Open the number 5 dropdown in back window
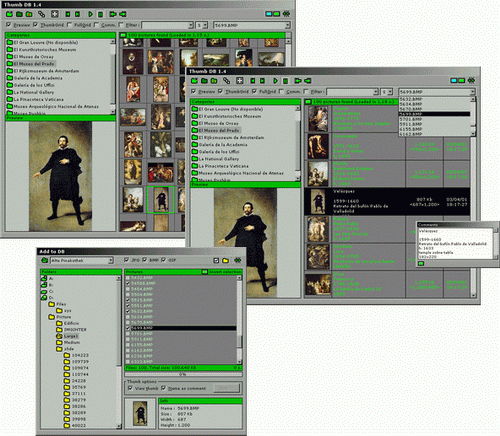 pyautogui.click(x=205, y=25)
